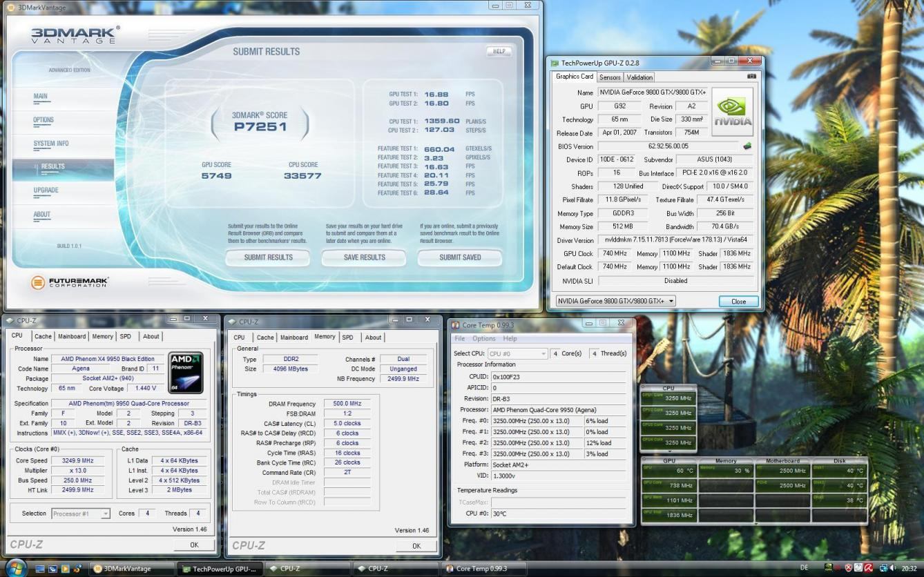Screen dimensions: 924x577
Task: Click the Avira antivirus tray icon
Action: tap(869, 568)
